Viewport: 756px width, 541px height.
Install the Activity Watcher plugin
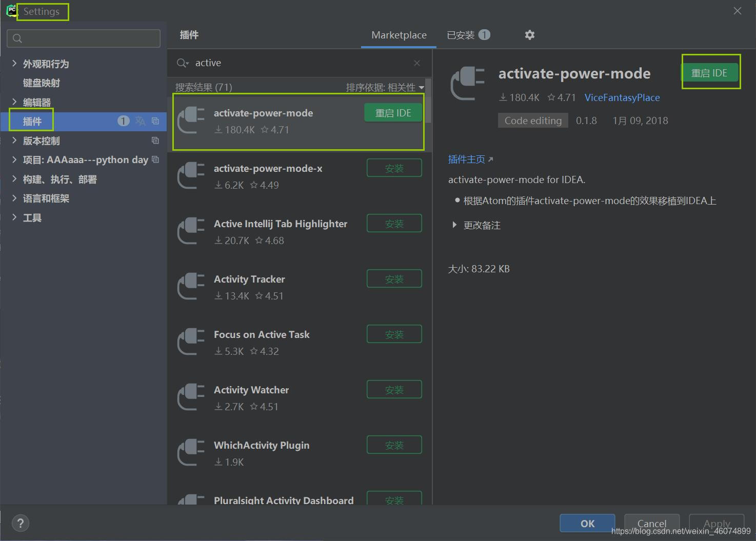point(394,390)
